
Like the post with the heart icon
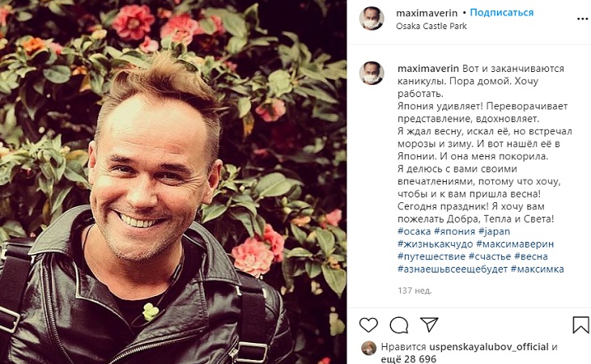tap(368, 324)
